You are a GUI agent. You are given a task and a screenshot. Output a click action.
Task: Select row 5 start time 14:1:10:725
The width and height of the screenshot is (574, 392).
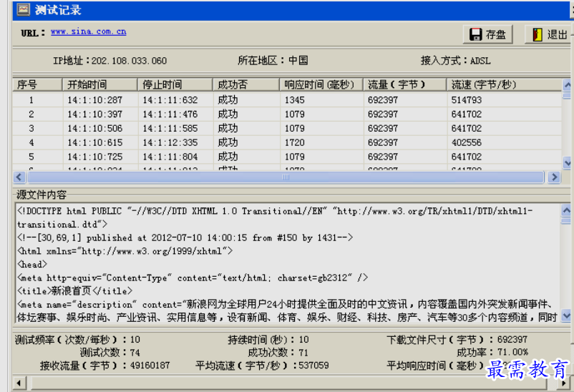pos(94,157)
